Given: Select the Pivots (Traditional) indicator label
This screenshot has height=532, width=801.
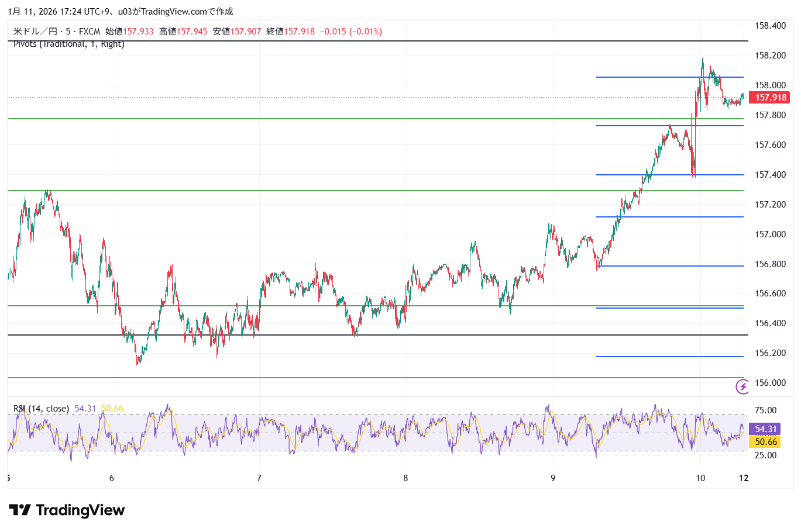Looking at the screenshot, I should tap(68, 44).
